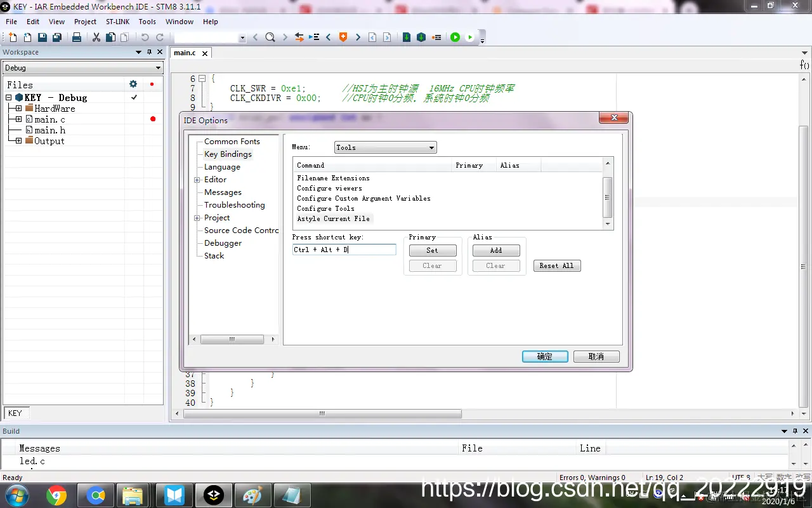Expand the HardWare folder in workspace tree
Viewport: 812px width, 508px height.
tap(18, 109)
